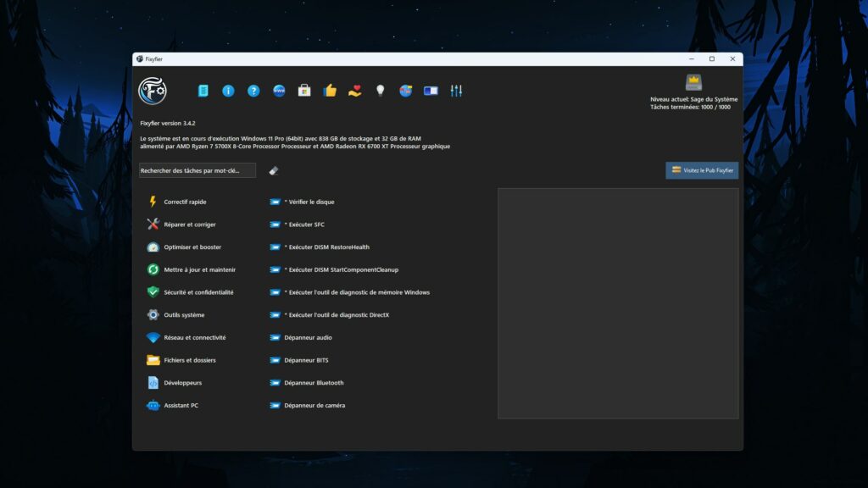Image resolution: width=868 pixels, height=488 pixels.
Task: Click the Dépanneur BITS task
Action: tap(299, 360)
